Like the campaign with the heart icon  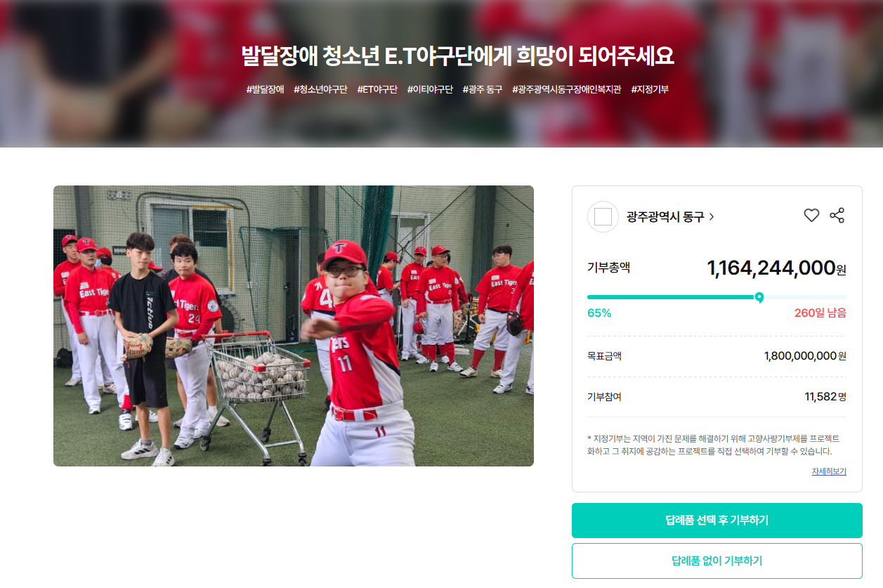pyautogui.click(x=811, y=216)
